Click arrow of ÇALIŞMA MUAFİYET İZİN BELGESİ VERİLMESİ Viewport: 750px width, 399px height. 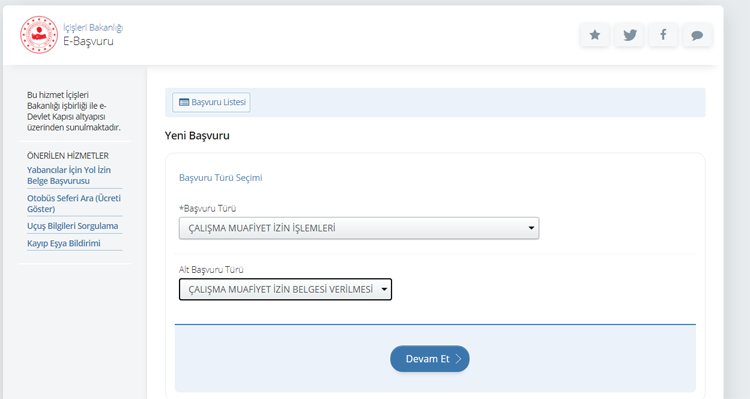(384, 289)
